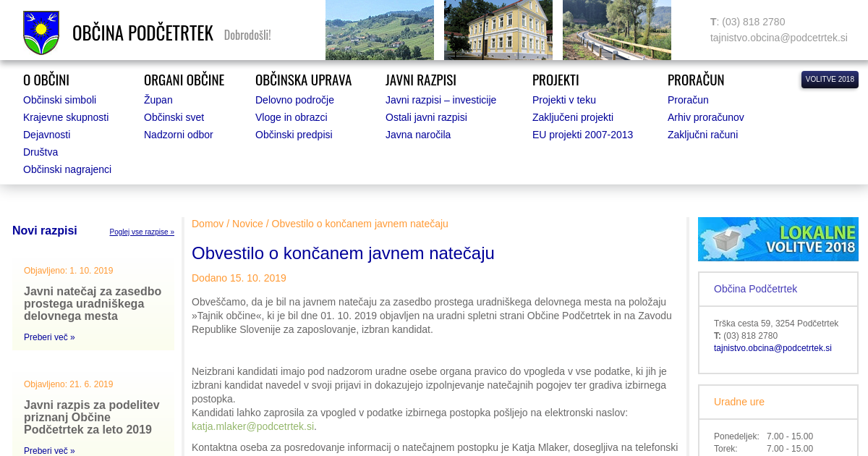Screen dimensions: 868x456
Task: Open Javna naročila in the menu
Action: pyautogui.click(x=417, y=135)
